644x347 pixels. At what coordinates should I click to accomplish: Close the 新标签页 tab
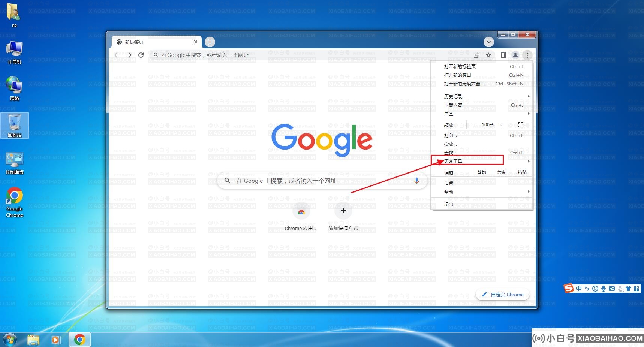click(x=195, y=42)
